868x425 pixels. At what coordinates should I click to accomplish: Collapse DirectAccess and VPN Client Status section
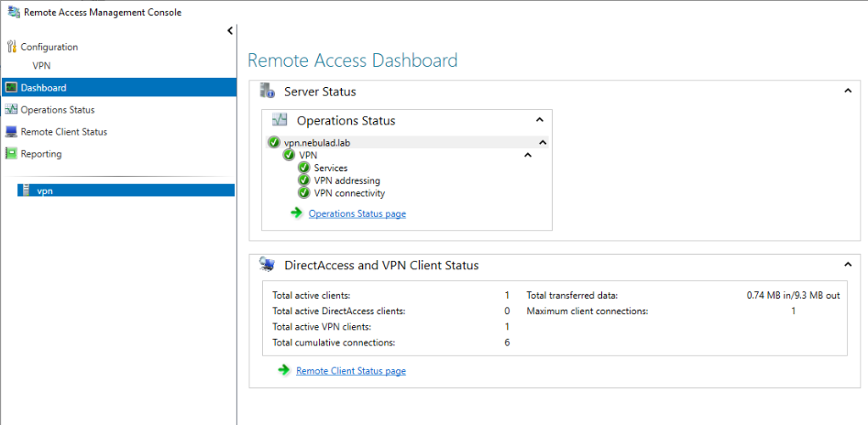click(x=848, y=265)
